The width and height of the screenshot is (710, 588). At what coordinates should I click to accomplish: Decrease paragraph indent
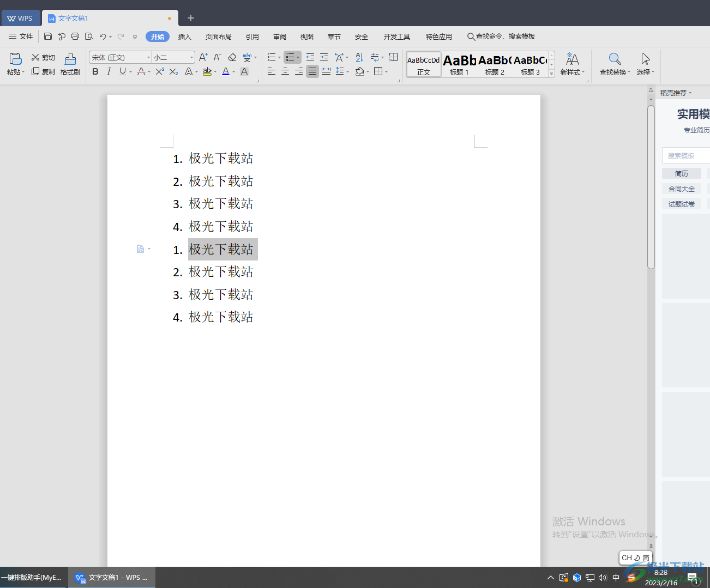[310, 57]
